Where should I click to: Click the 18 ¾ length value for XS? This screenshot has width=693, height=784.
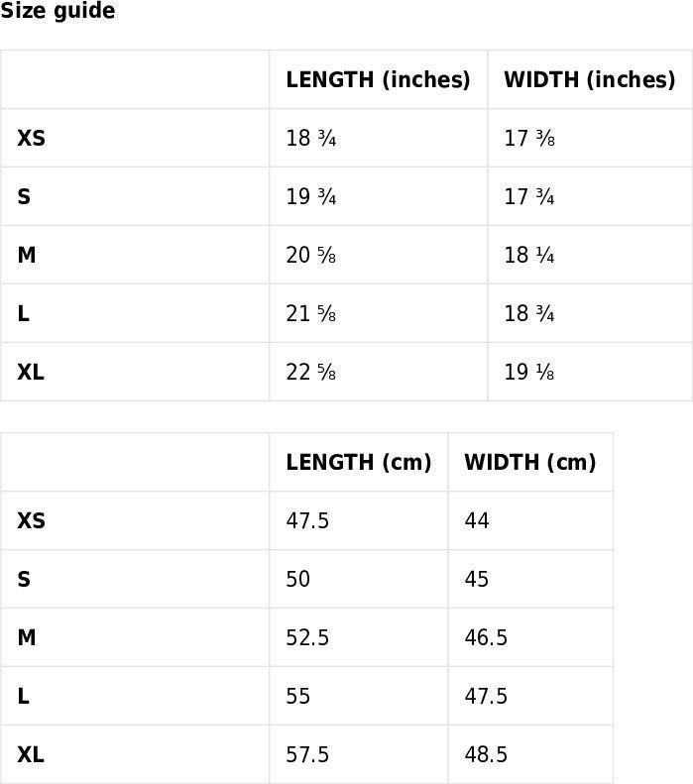(x=310, y=138)
